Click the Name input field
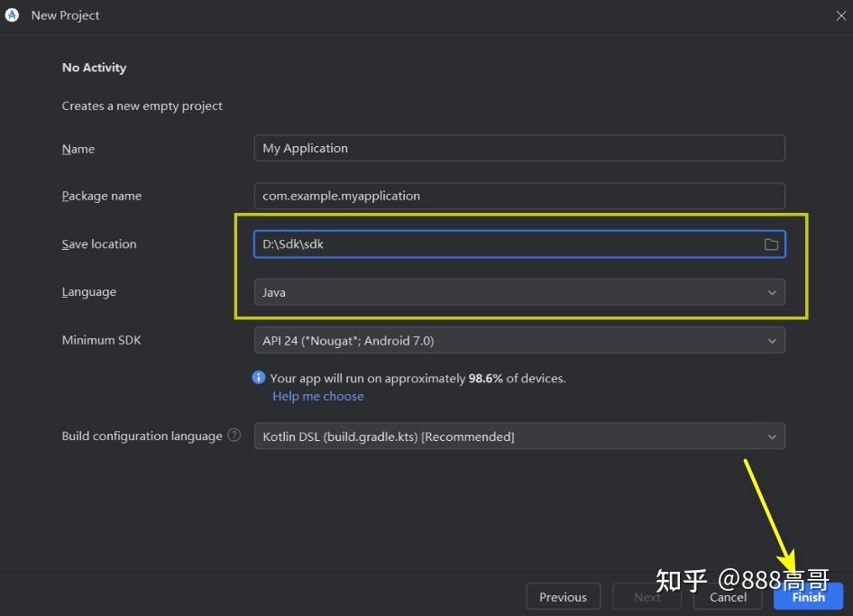This screenshot has height=616, width=853. 519,148
